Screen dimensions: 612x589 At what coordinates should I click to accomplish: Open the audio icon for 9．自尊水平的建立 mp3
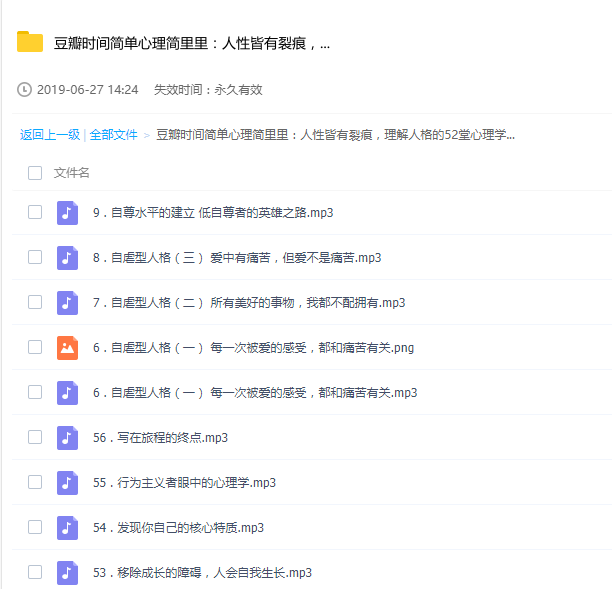click(x=67, y=213)
